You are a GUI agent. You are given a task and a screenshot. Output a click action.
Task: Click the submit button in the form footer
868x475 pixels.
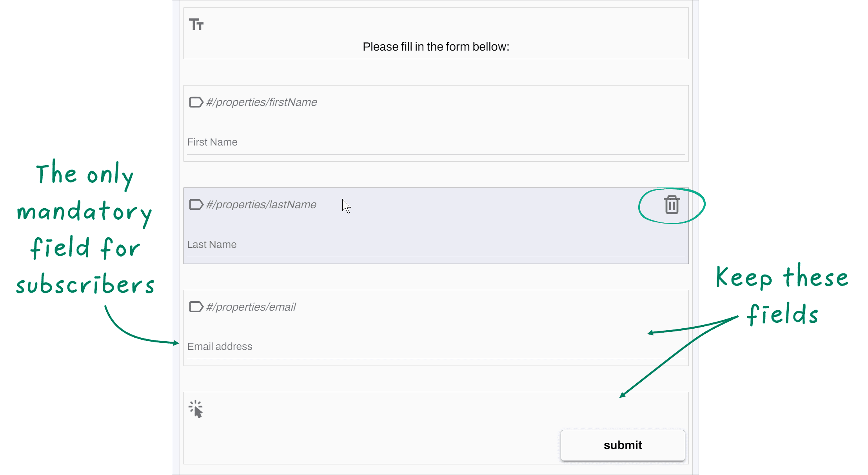tap(623, 445)
